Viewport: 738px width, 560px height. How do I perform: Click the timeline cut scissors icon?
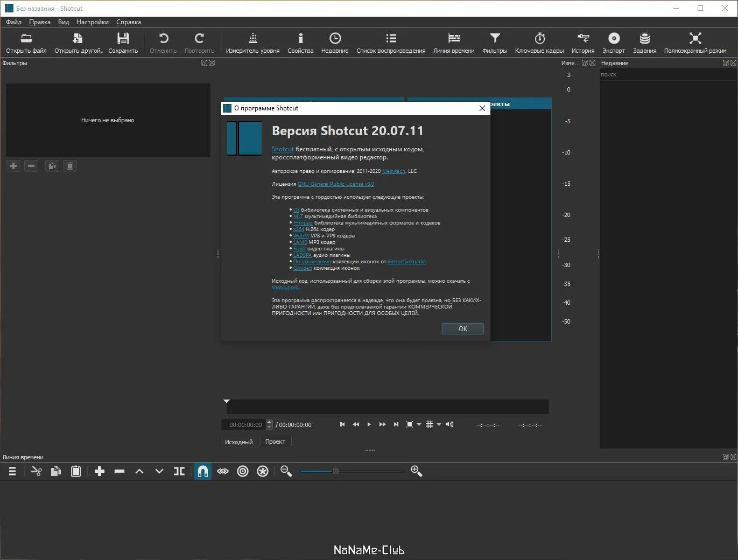click(x=36, y=471)
